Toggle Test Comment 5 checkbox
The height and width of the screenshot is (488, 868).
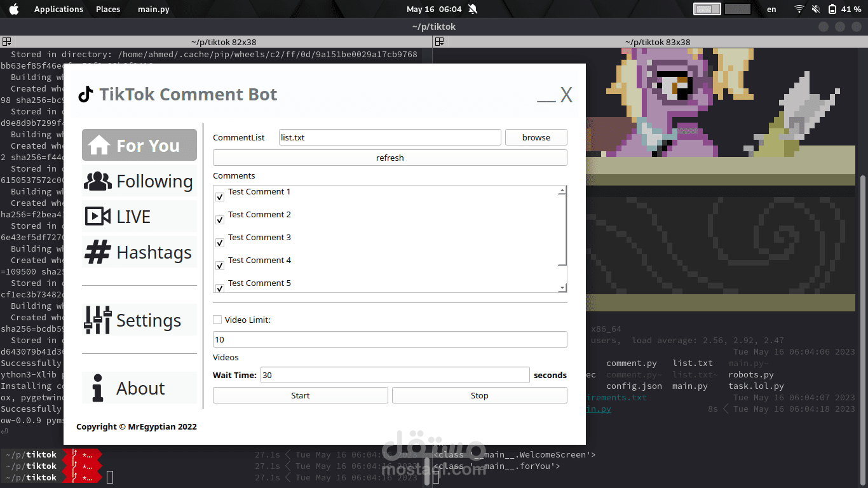pos(220,288)
